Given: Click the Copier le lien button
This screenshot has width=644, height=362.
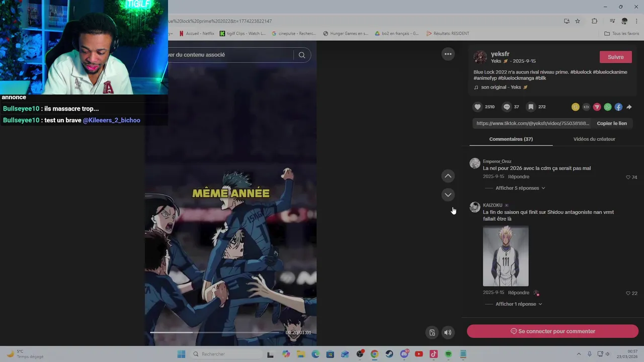Looking at the screenshot, I should pos(612,123).
